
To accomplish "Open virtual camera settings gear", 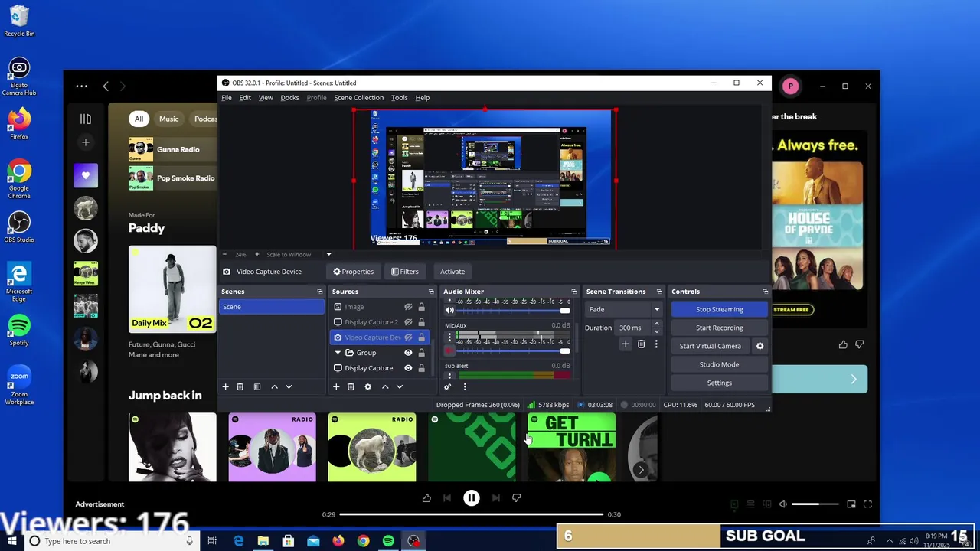I will [760, 346].
